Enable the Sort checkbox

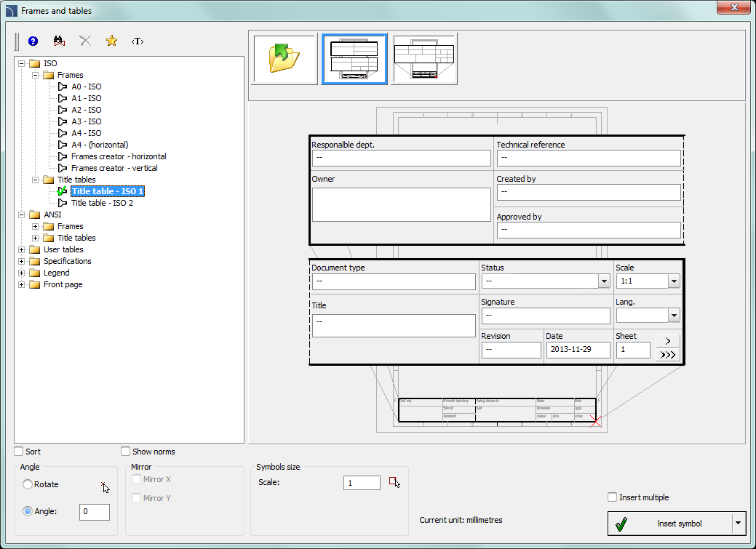19,452
